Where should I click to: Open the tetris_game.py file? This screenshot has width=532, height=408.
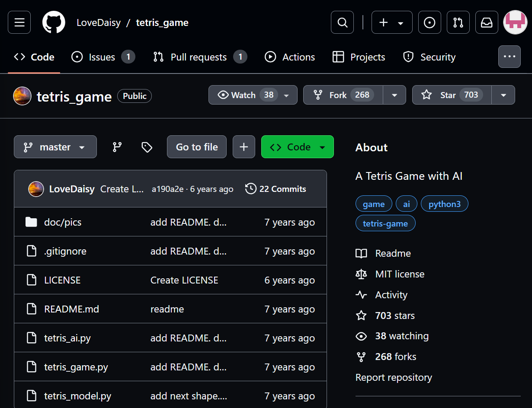coord(76,367)
